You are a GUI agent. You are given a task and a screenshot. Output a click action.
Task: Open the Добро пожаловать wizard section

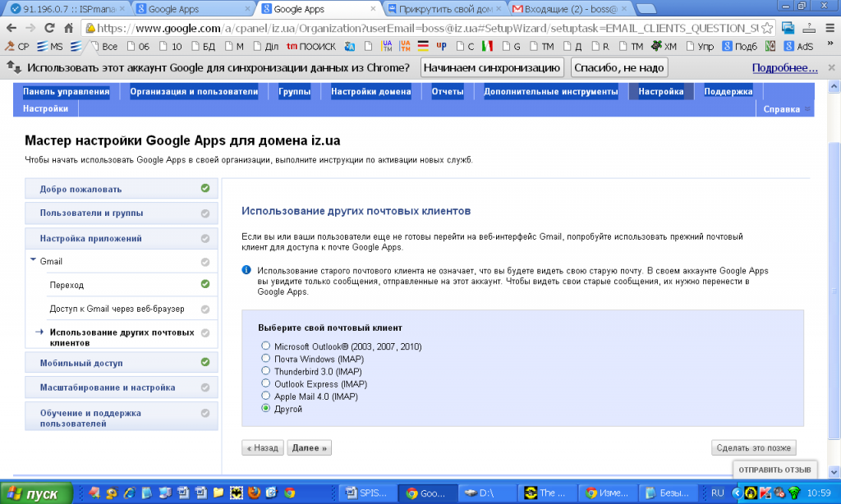click(x=122, y=189)
